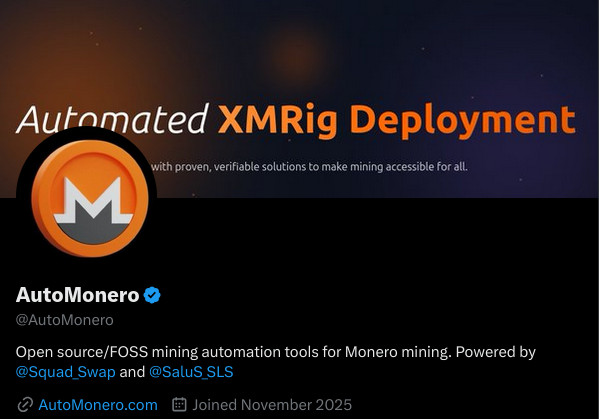Click the Open source/FOSS bio text

82,352
